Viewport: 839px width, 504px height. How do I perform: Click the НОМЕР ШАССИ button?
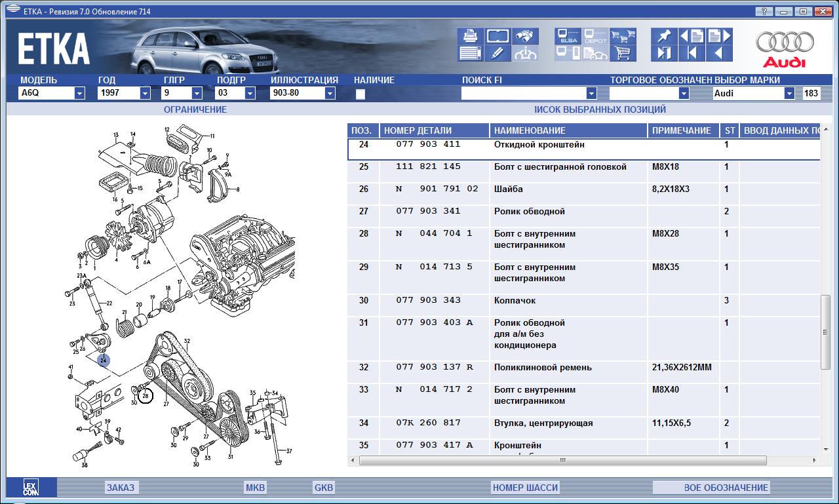[x=525, y=488]
